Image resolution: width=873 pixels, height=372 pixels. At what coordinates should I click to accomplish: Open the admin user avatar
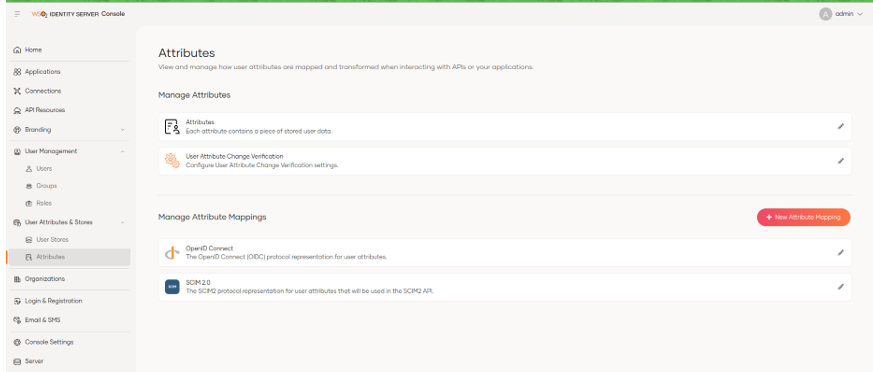[x=825, y=14]
